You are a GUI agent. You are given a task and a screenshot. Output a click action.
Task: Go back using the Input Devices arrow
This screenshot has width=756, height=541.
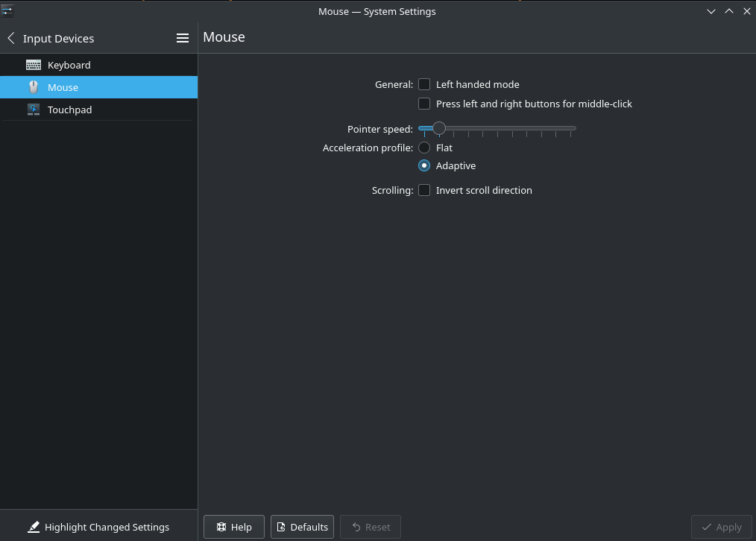[x=11, y=38]
